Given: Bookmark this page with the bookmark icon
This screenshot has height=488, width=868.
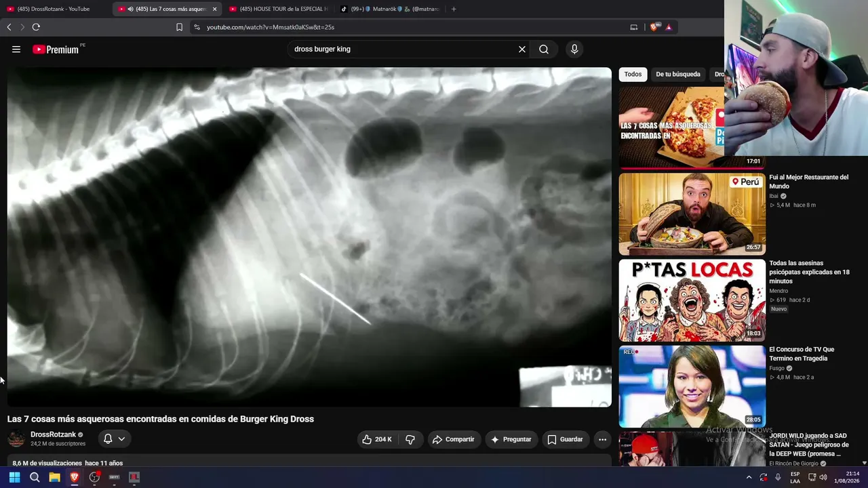Looking at the screenshot, I should click(x=179, y=27).
